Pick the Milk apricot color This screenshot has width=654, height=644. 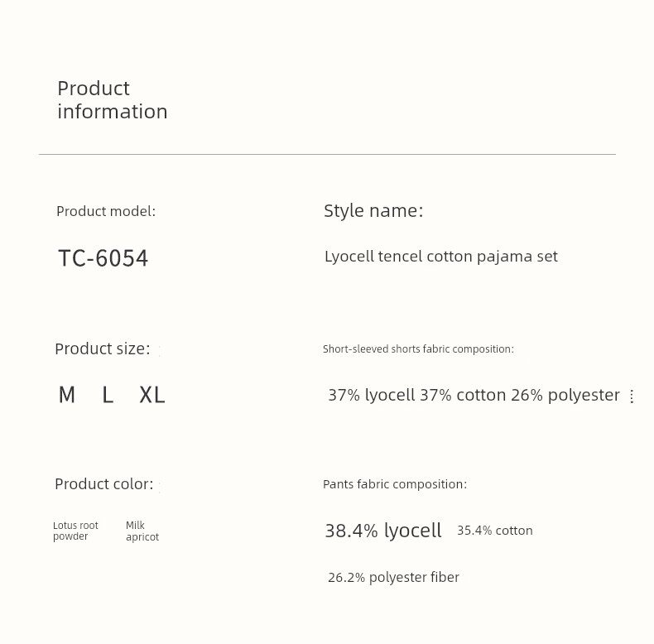142,531
